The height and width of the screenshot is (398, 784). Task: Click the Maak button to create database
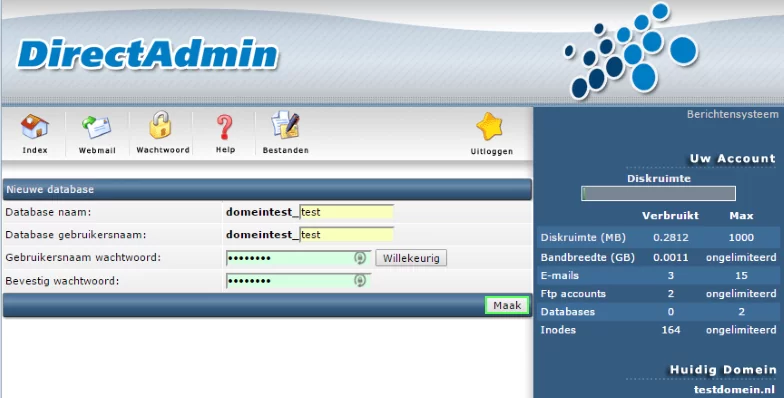pos(507,306)
